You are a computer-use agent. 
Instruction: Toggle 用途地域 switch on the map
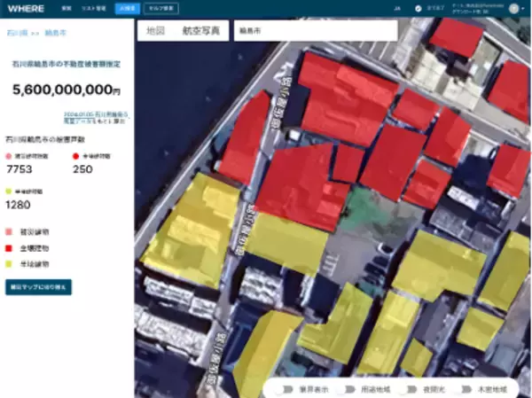348,389
